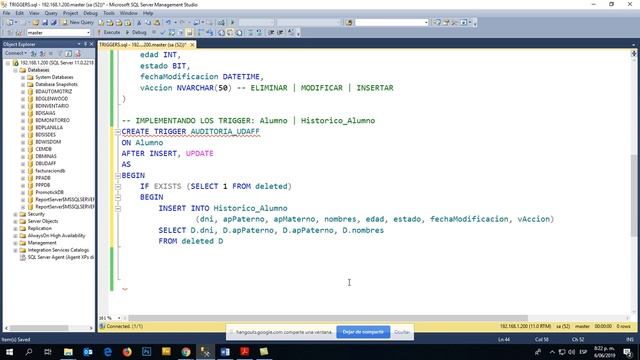Collapse the CREATE TRIGGER code block
This screenshot has height=360, width=640.
pyautogui.click(x=118, y=132)
